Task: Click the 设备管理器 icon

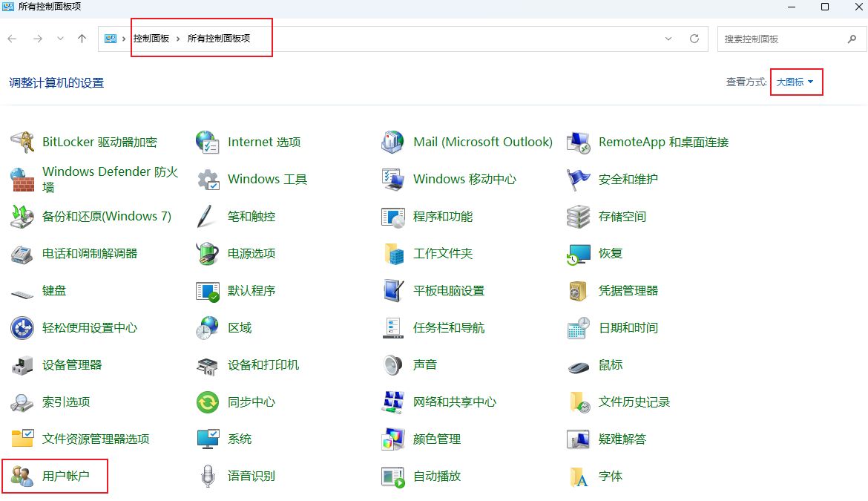Action: [x=22, y=364]
